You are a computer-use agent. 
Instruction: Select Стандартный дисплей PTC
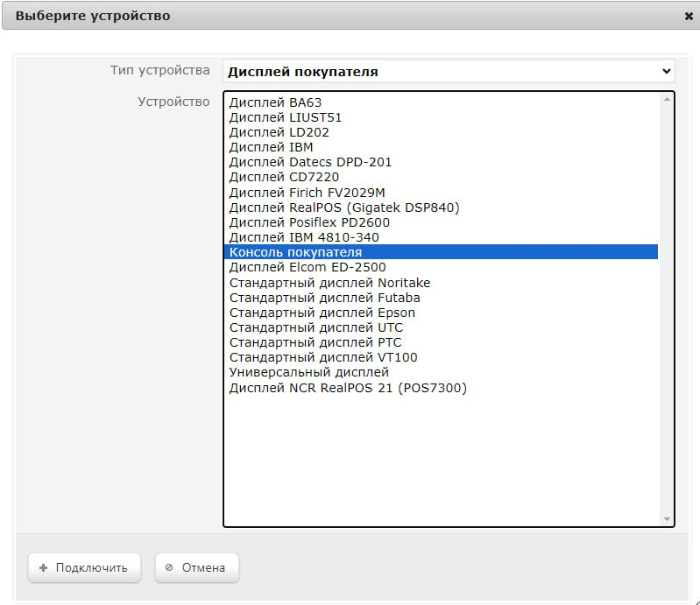[x=441, y=342]
